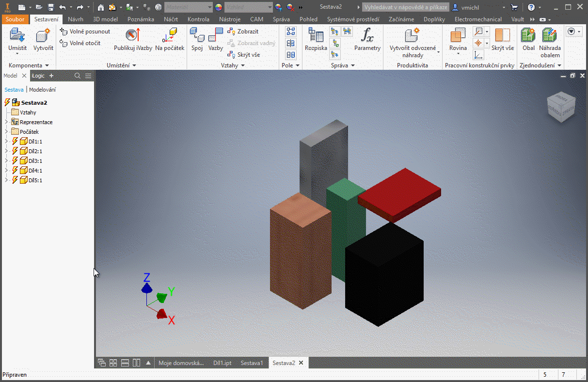Click the Rovina work plane tool
Screen dimensions: 588x382
click(458, 36)
